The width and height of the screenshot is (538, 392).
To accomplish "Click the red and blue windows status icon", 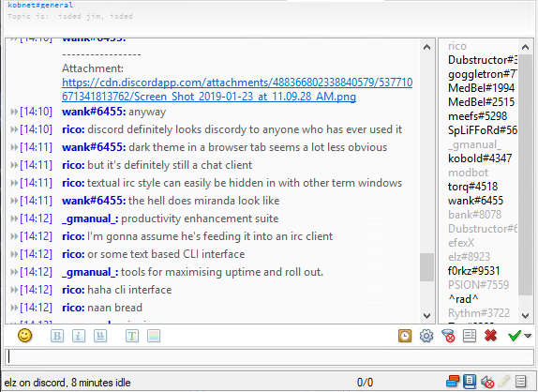I will [453, 382].
